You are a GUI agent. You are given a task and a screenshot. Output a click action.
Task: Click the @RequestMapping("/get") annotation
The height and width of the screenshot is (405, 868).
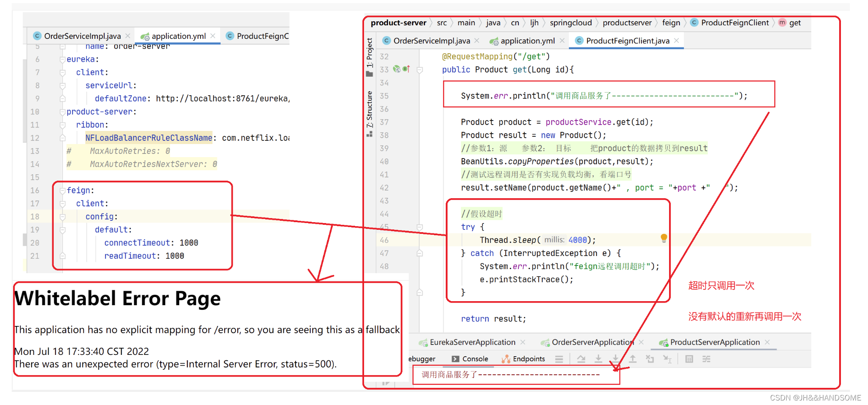(x=496, y=56)
